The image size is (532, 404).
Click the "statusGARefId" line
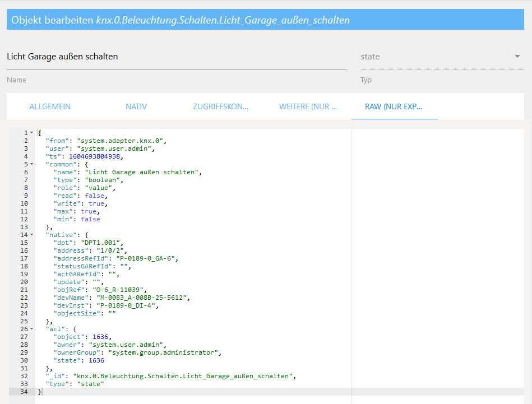click(92, 266)
